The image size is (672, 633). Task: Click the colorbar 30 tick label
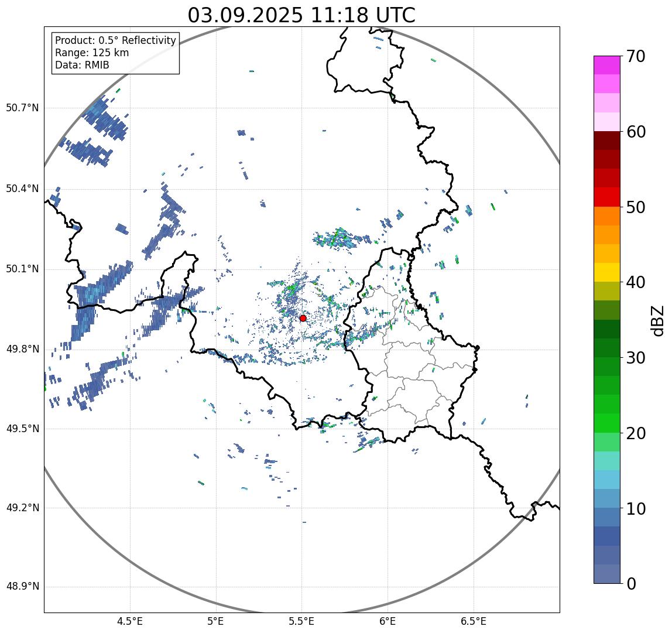(x=636, y=358)
